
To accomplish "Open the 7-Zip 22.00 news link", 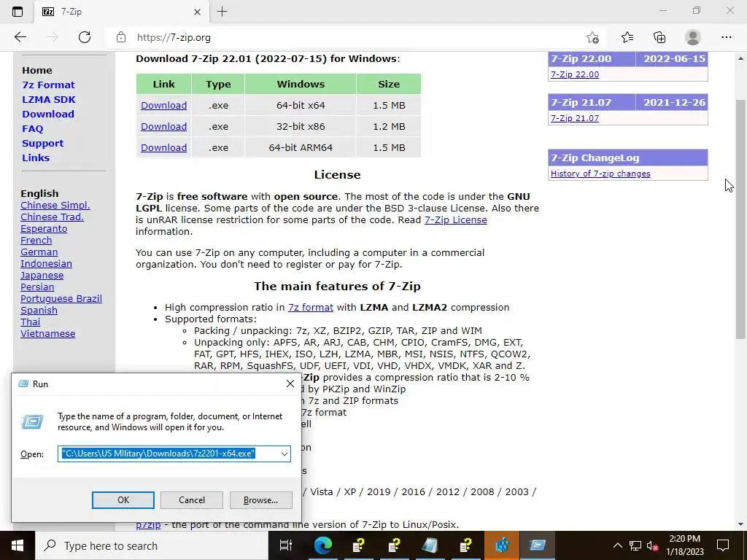I will 575,74.
